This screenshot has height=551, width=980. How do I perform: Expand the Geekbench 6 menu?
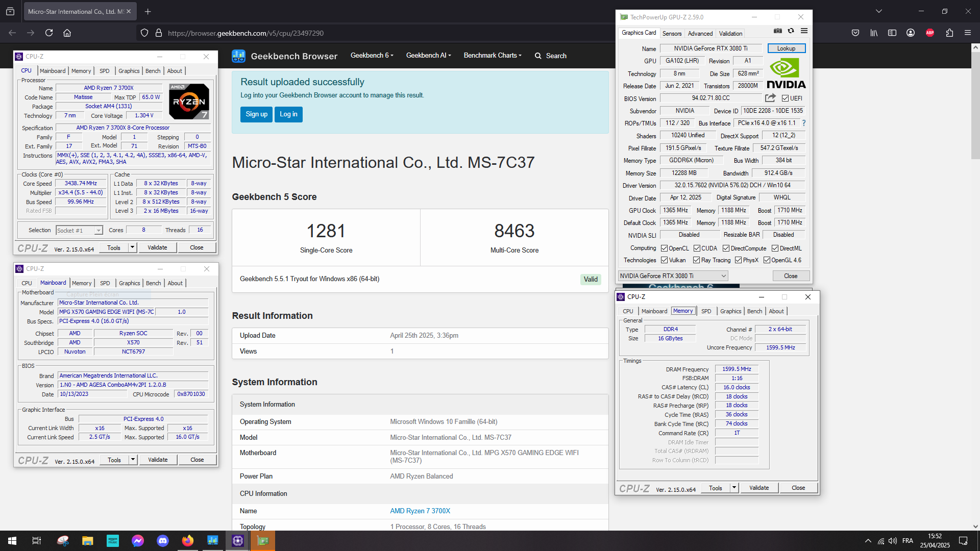[x=372, y=56]
